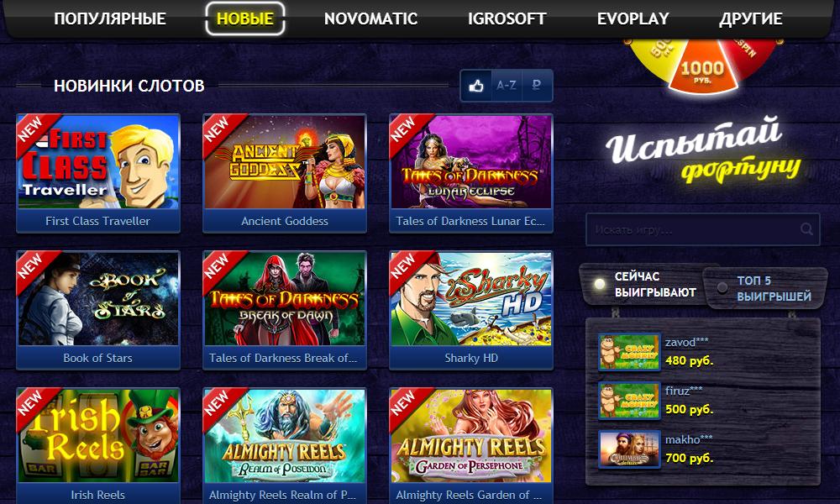This screenshot has width=840, height=504.
Task: Launch the Book of Stars slot thumbnail
Action: click(x=98, y=298)
